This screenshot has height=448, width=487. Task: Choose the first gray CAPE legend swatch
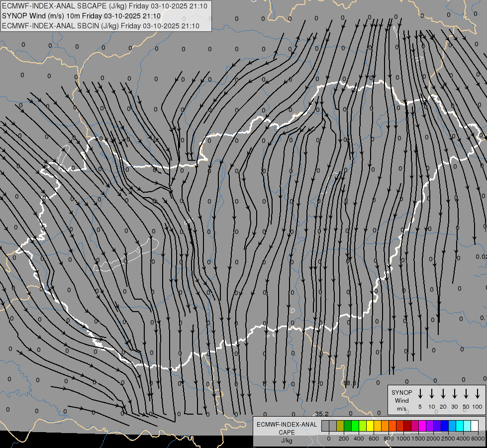coord(325,426)
